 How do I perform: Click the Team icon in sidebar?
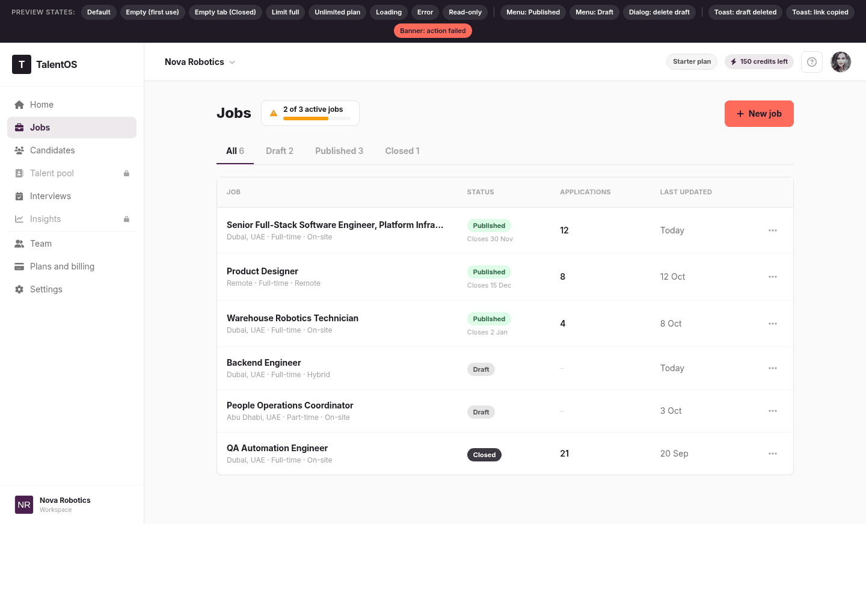(19, 244)
